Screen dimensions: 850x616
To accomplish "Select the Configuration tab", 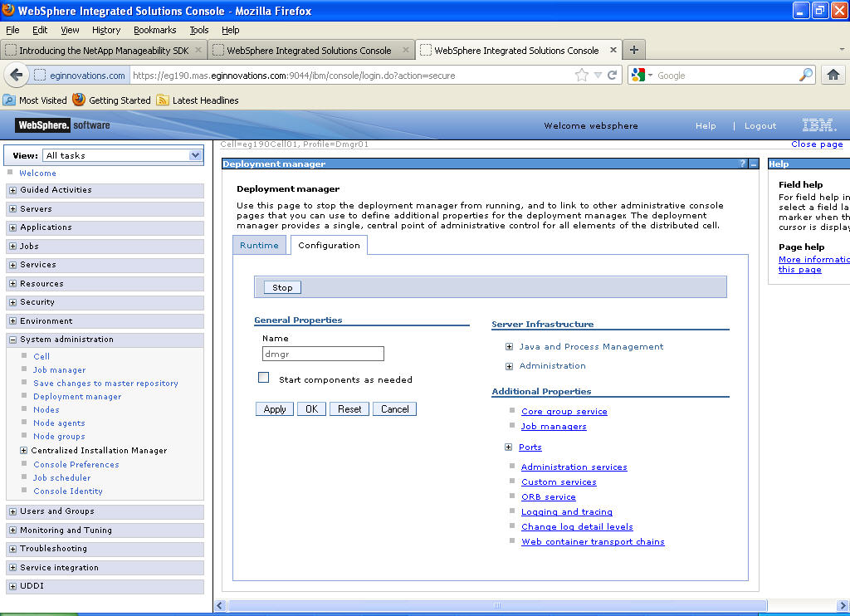I will (x=329, y=245).
